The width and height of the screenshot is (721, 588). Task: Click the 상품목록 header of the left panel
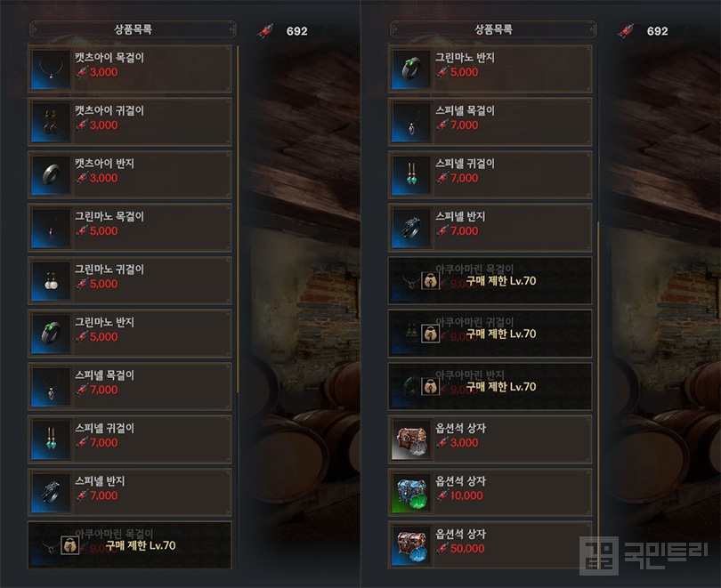tap(133, 30)
